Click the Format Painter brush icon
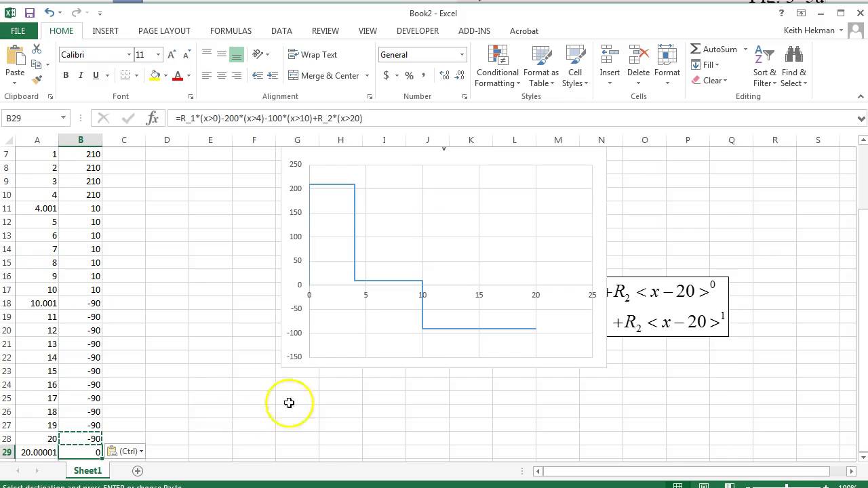Viewport: 868px width, 488px height. [37, 80]
